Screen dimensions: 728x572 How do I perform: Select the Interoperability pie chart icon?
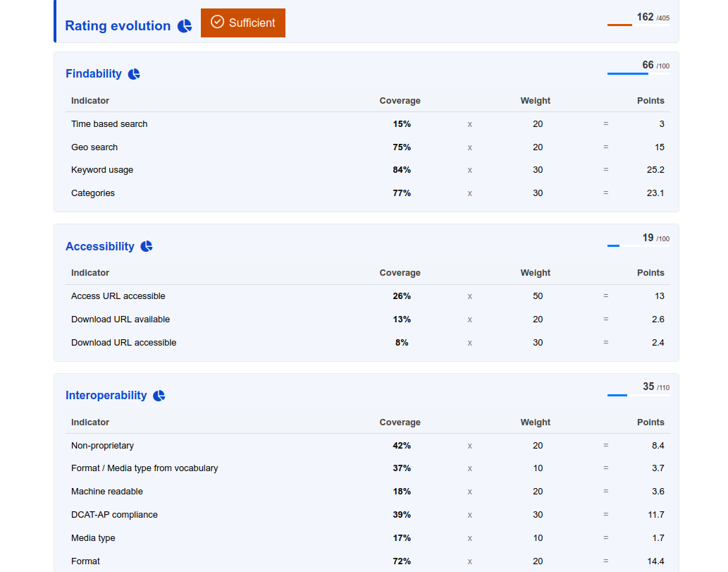[x=159, y=396]
